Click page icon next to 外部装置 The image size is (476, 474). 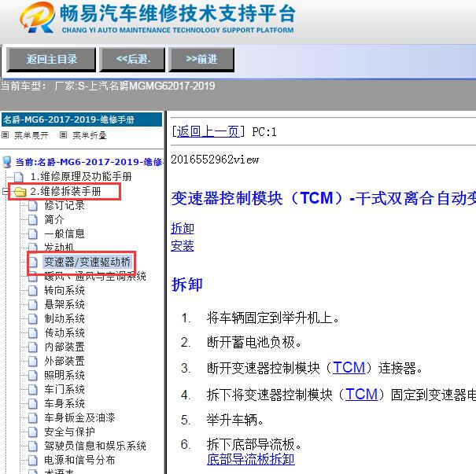pyautogui.click(x=33, y=362)
